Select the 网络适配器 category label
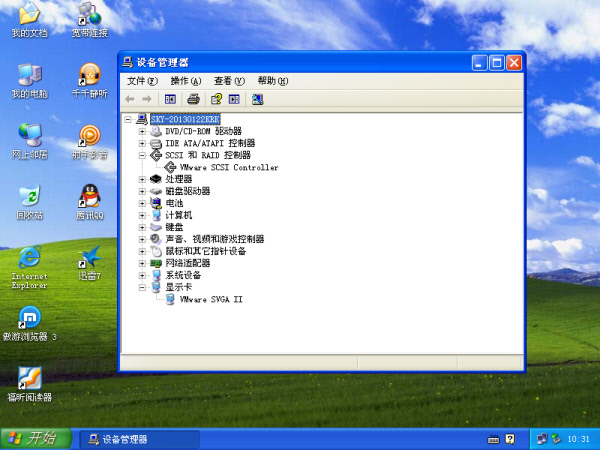 pos(188,263)
